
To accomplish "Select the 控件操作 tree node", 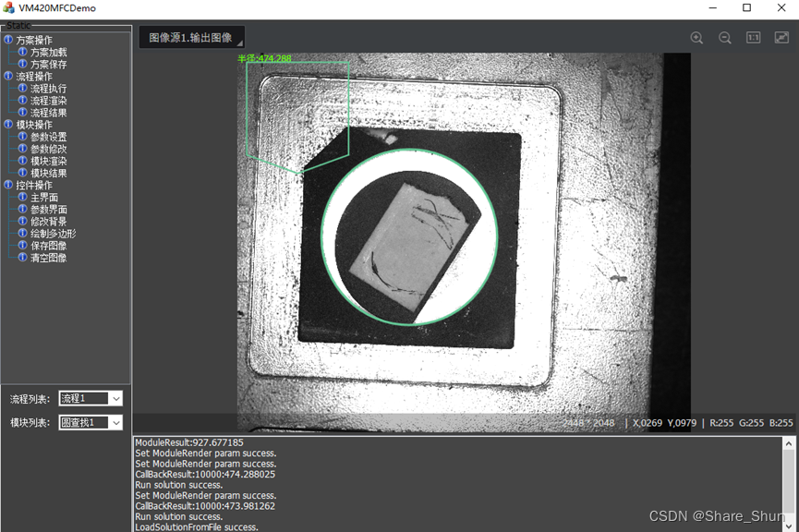I will tap(33, 186).
